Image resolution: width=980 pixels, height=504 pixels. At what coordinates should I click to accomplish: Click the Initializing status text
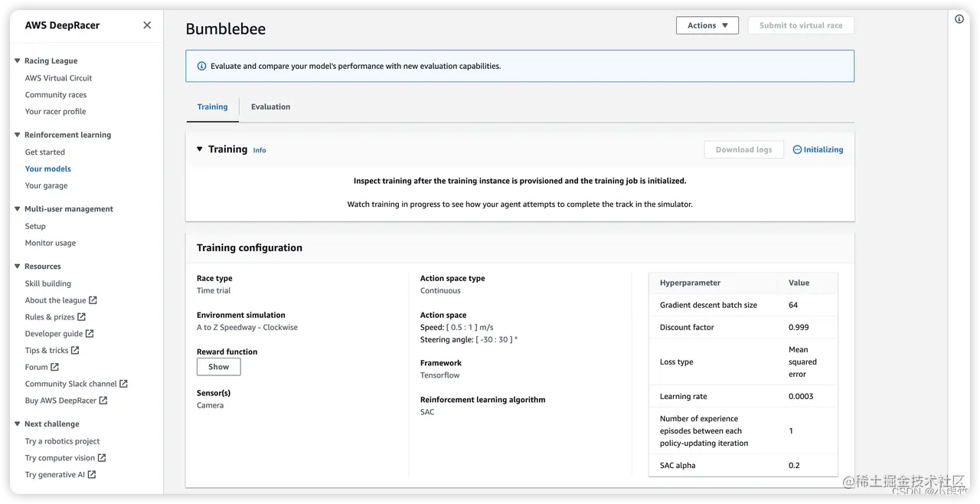(823, 150)
